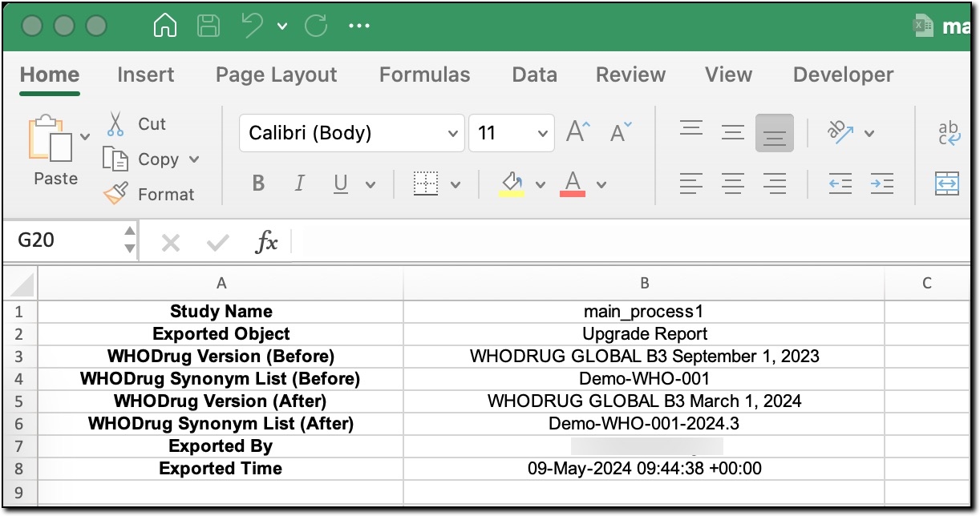This screenshot has width=980, height=516.
Task: Select column A header
Action: point(221,283)
